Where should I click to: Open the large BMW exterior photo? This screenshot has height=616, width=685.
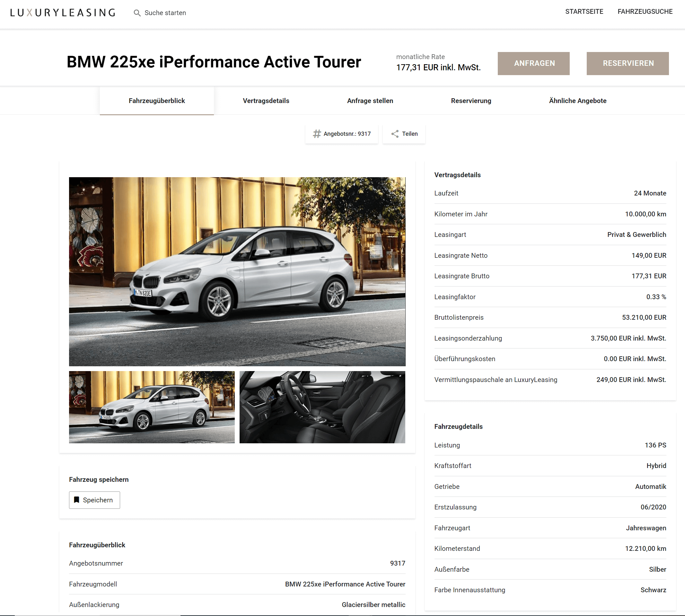point(237,272)
